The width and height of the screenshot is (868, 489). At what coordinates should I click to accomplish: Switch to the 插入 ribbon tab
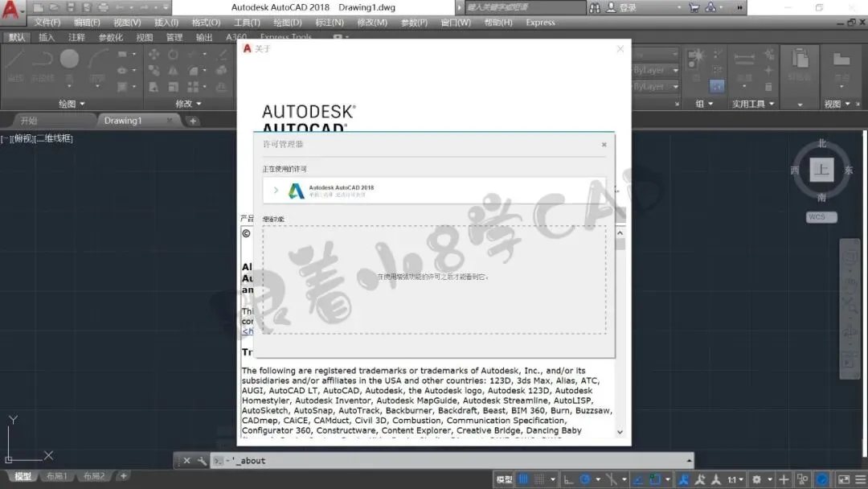coord(47,37)
